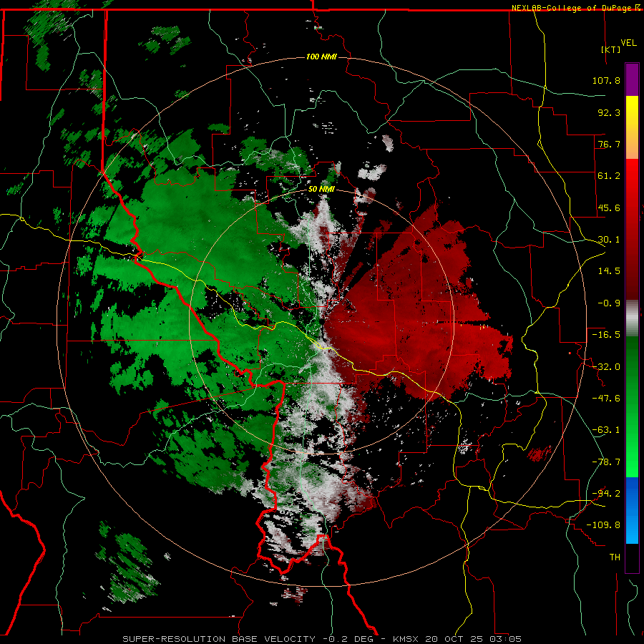Click the 30.1 velocity scale value
This screenshot has width=644, height=644.
(609, 240)
